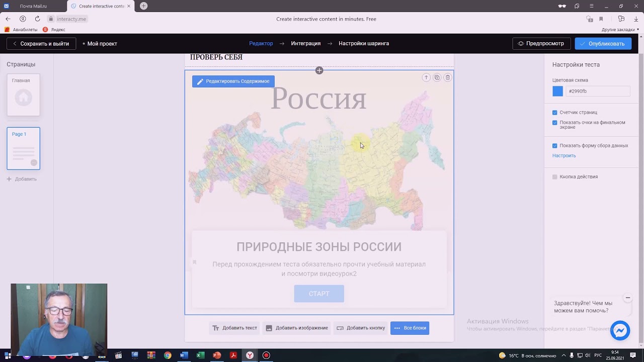Viewport: 644px width, 362px height.
Task: Open Предпросмотр preview
Action: 541,44
